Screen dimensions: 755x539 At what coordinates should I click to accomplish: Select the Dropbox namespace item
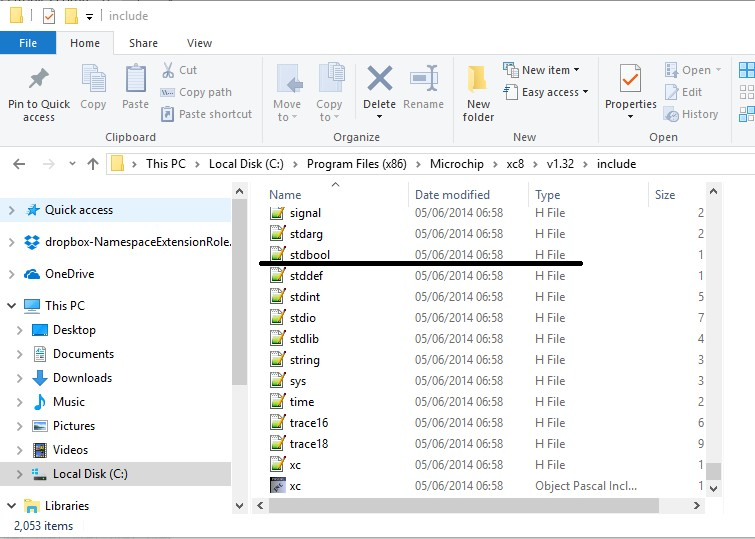128,242
